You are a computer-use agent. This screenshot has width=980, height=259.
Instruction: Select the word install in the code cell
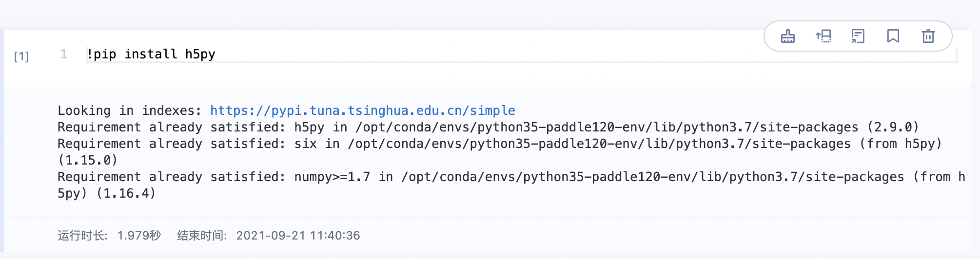click(151, 54)
